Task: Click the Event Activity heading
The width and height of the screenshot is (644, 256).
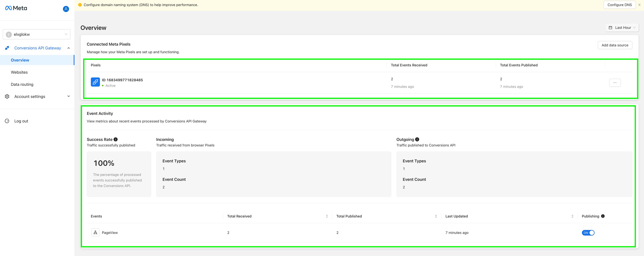Action: pyautogui.click(x=100, y=114)
